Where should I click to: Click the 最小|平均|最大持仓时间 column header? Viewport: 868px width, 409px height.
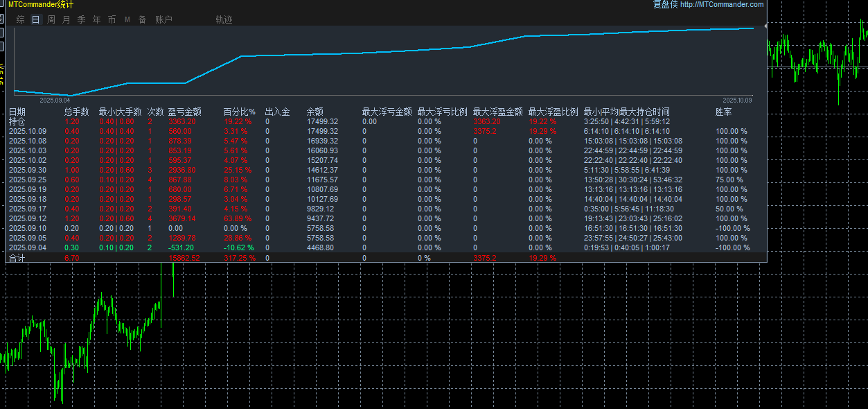tap(627, 112)
